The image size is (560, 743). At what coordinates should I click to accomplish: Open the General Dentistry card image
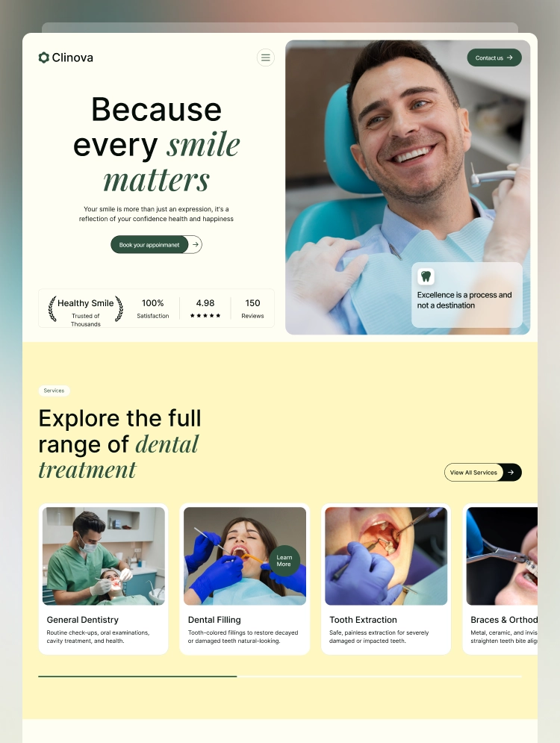[104, 556]
